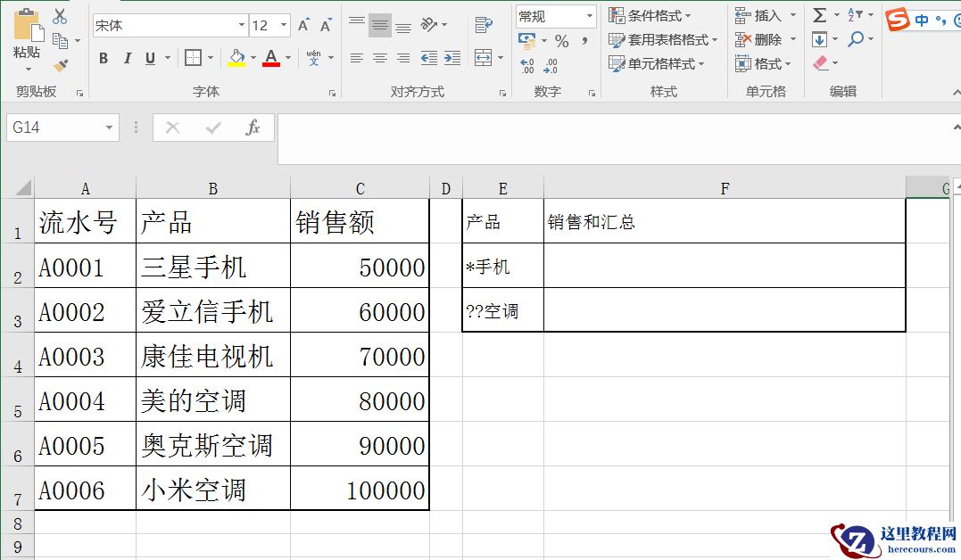Click the confirm checkmark formula button
The image size is (961, 560).
[213, 128]
